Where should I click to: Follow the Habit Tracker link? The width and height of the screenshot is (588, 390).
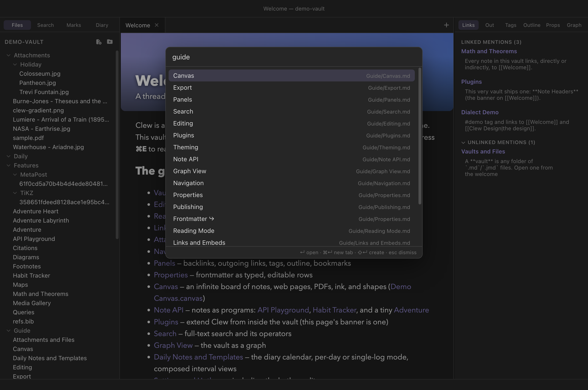click(334, 310)
